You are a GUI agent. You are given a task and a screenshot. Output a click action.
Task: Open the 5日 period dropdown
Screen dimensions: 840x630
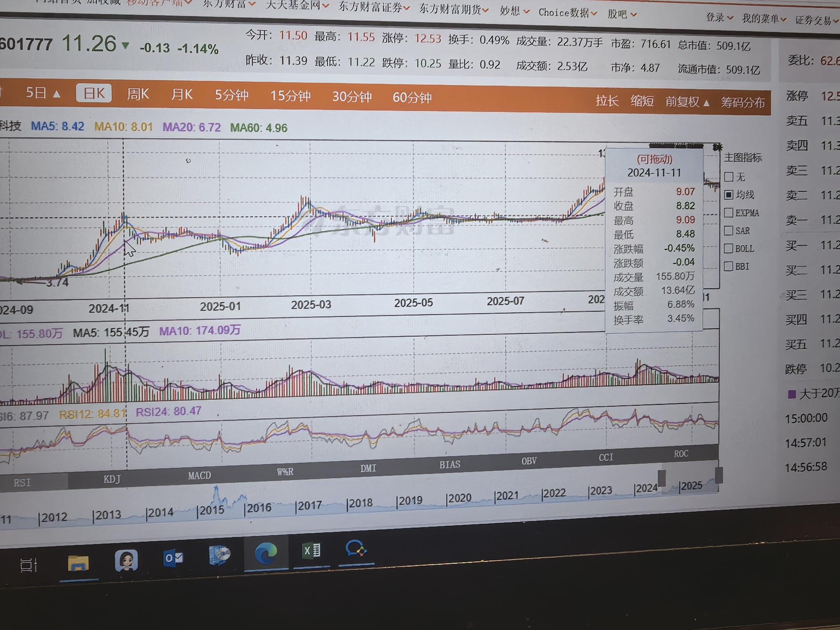pos(43,93)
